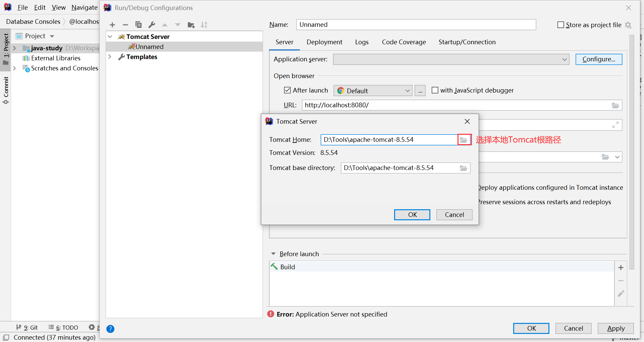Click OK in Run/Debug Configurations

point(531,329)
